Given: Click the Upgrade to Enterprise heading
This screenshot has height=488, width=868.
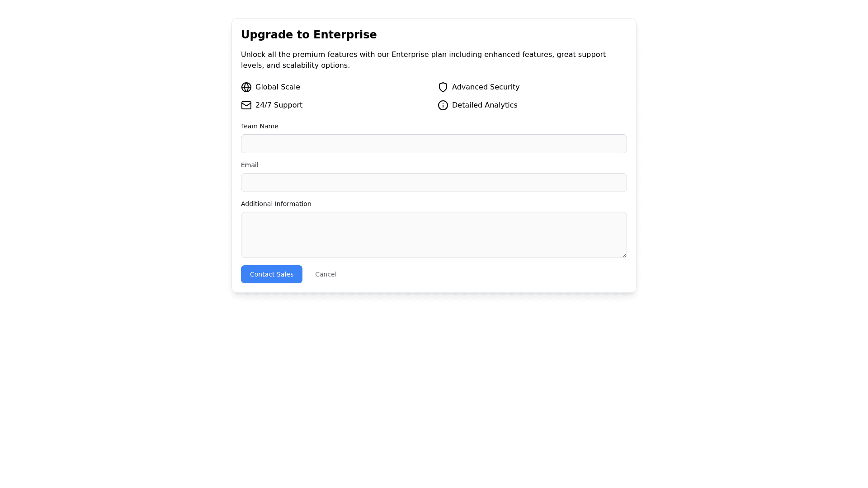Looking at the screenshot, I should [x=309, y=35].
